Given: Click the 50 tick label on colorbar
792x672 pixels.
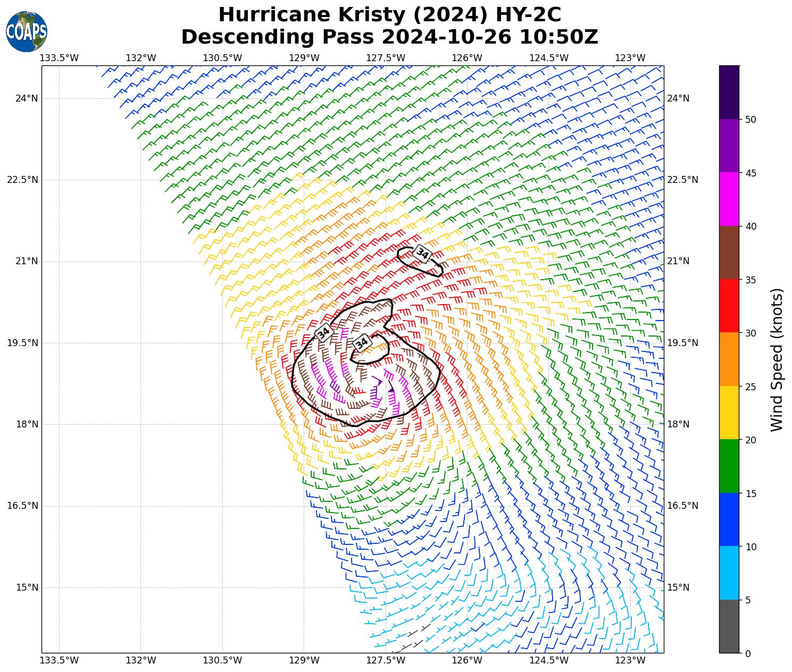Looking at the screenshot, I should pos(751,120).
